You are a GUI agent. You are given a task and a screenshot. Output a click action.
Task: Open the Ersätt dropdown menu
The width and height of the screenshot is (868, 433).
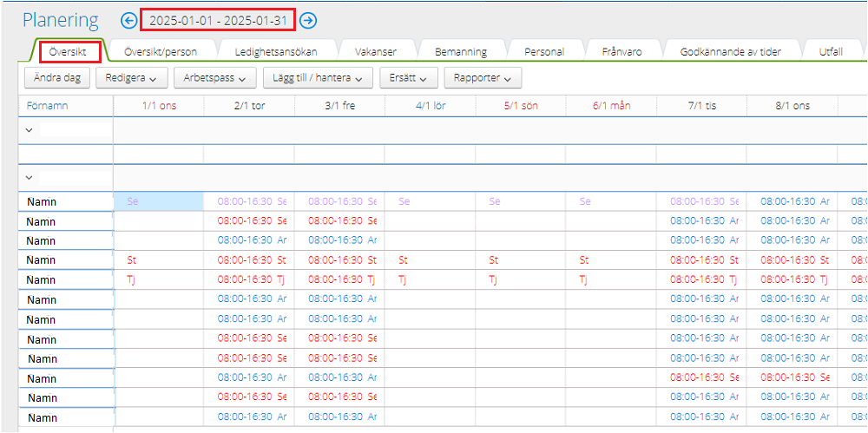pyautogui.click(x=408, y=78)
